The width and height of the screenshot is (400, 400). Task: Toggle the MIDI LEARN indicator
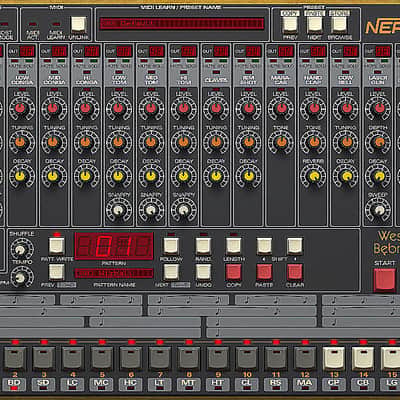click(56, 24)
